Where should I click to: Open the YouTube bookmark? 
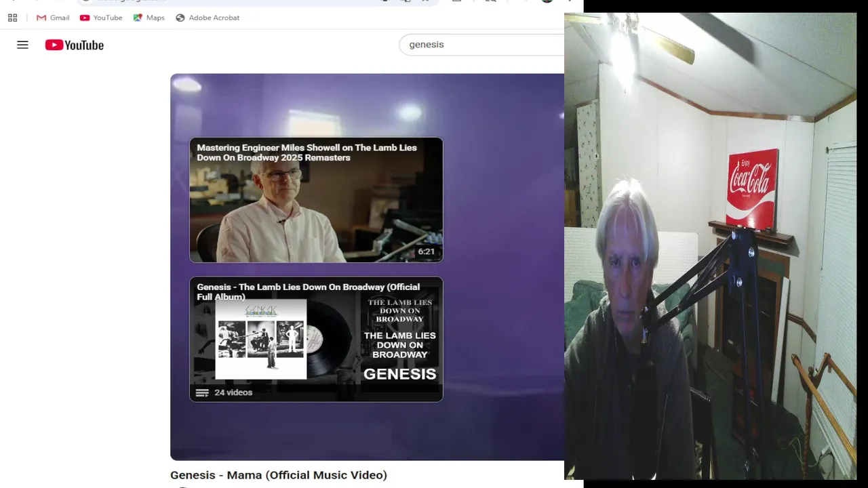tap(101, 18)
